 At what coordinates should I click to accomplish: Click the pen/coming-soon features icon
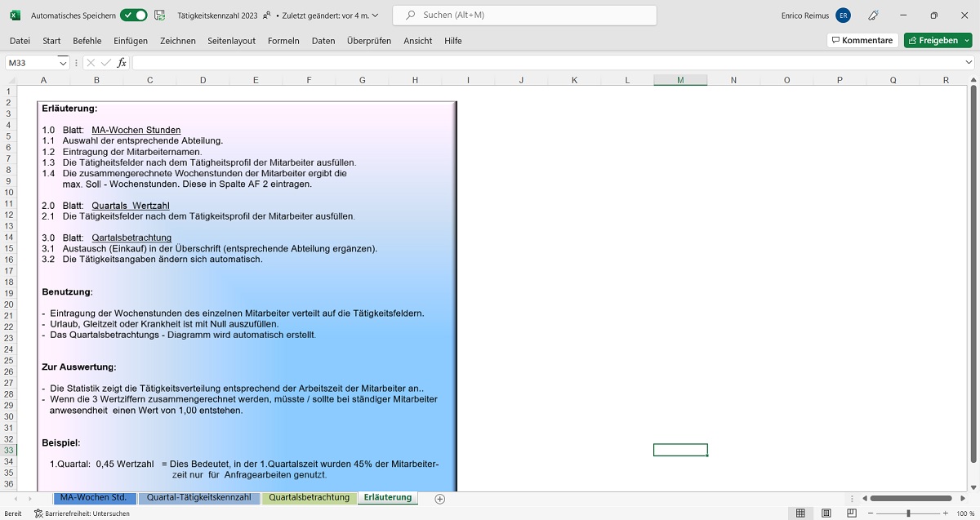(874, 15)
